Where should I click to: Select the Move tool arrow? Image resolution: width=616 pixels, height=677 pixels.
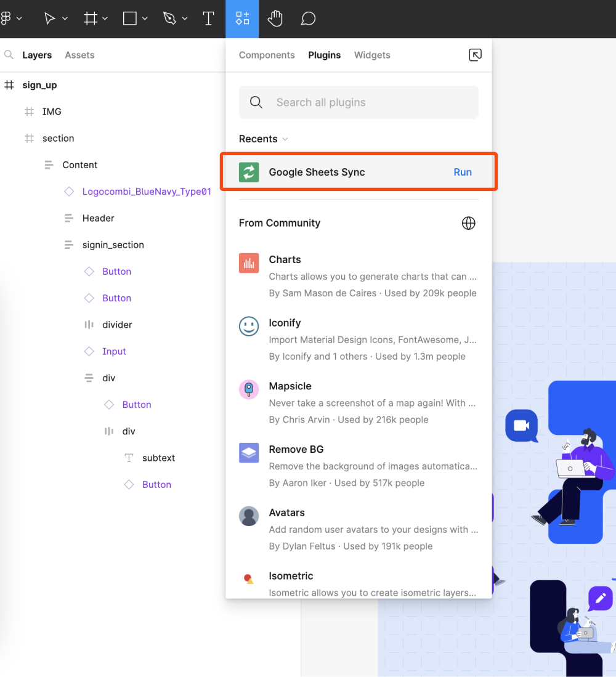[50, 18]
